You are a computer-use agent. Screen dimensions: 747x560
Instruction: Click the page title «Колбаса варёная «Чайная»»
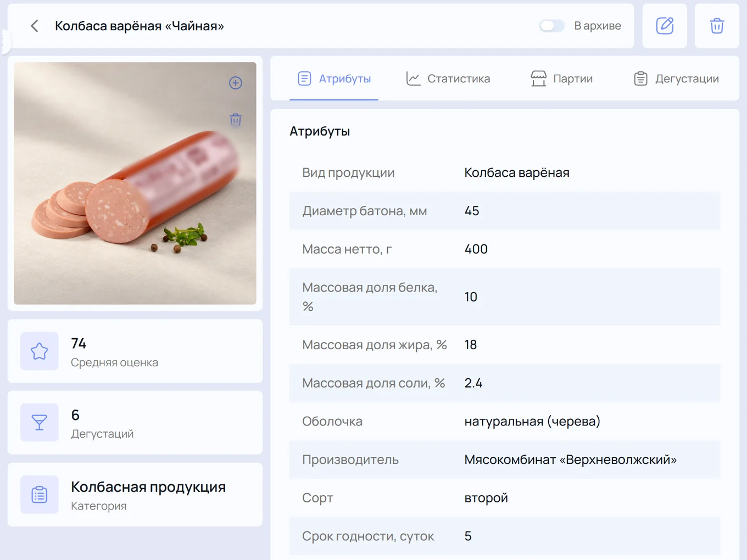click(x=140, y=26)
